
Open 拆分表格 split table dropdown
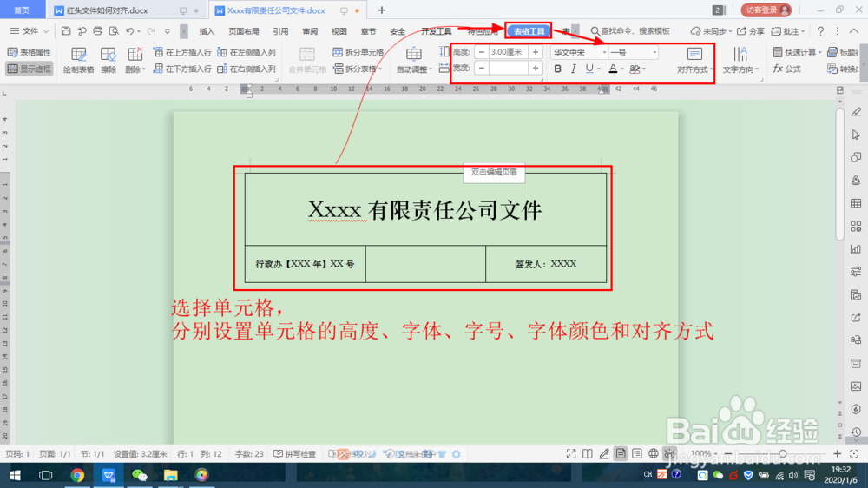click(358, 69)
